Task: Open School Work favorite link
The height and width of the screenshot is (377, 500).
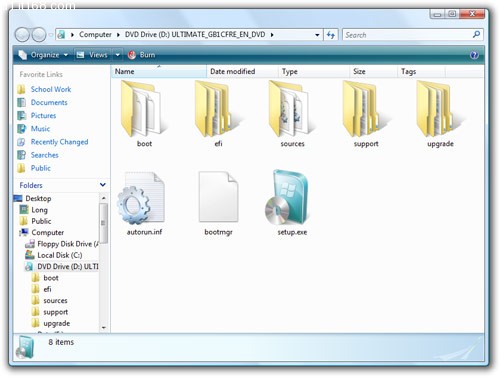Action: (x=51, y=89)
